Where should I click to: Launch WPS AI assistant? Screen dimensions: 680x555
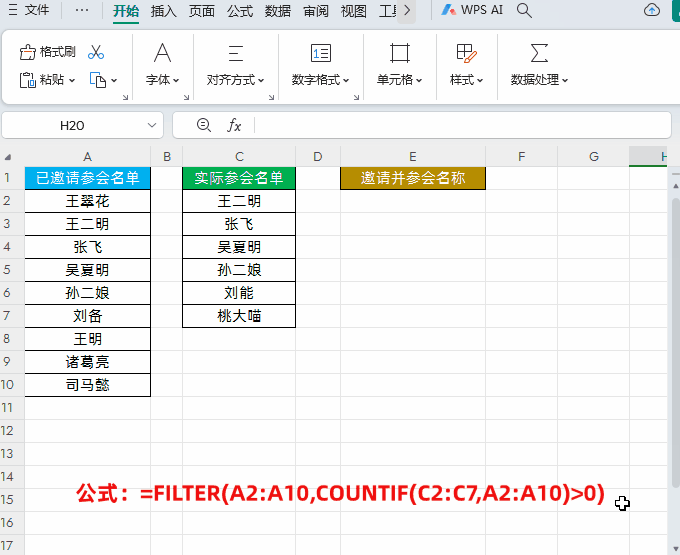(x=472, y=10)
